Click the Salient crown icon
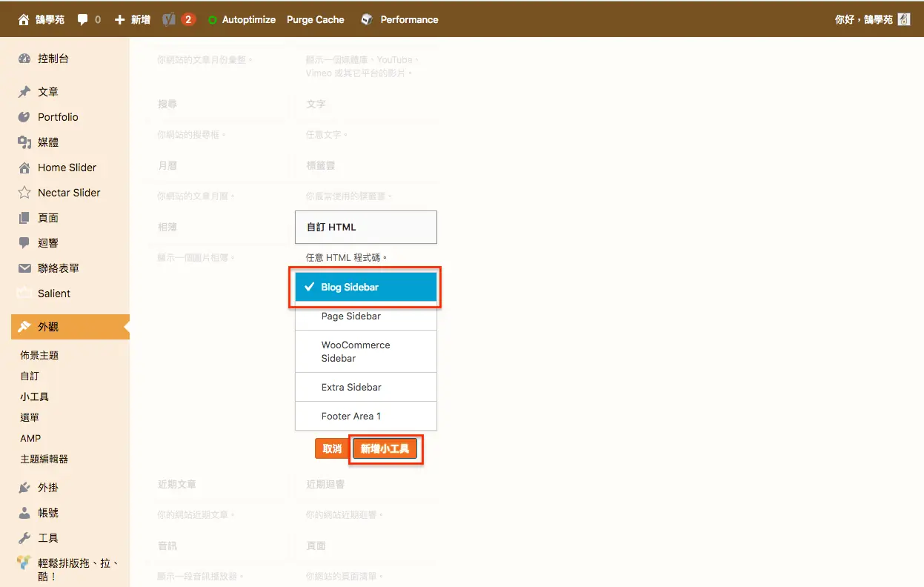Image resolution: width=924 pixels, height=587 pixels. pos(24,293)
